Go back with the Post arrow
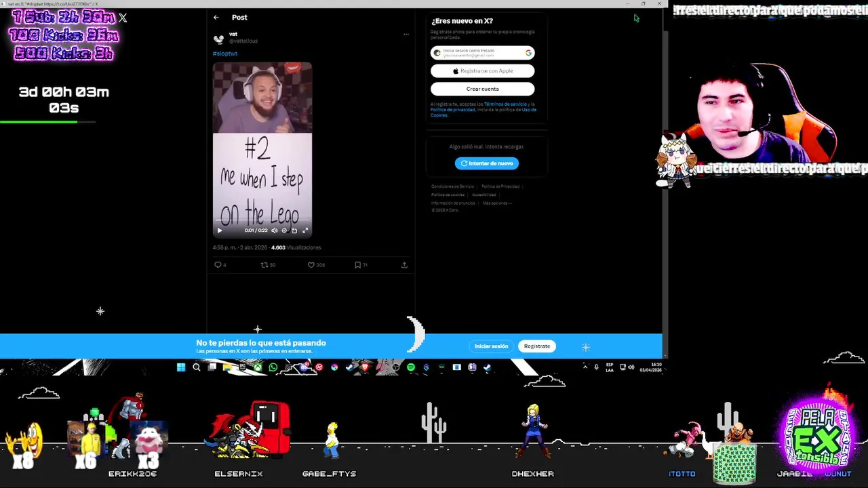Viewport: 868px width, 488px height. click(216, 18)
